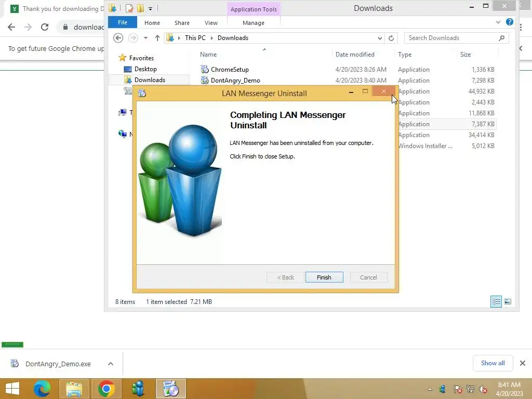Reload the Chrome page
532x399 pixels.
coord(45,27)
